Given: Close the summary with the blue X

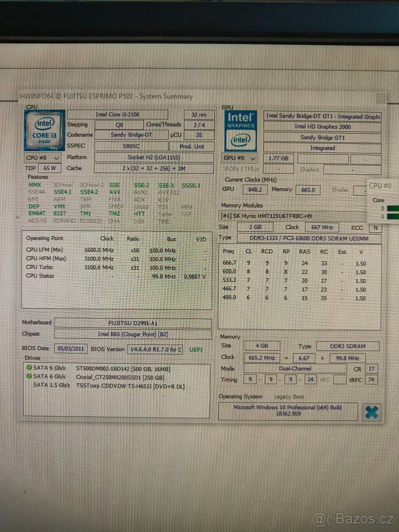Looking at the screenshot, I should click(x=371, y=412).
